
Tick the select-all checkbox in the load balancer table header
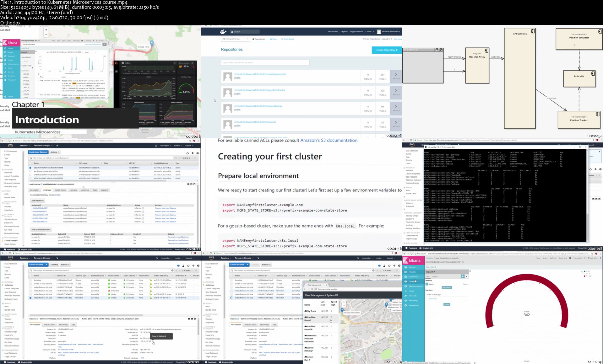point(30,163)
